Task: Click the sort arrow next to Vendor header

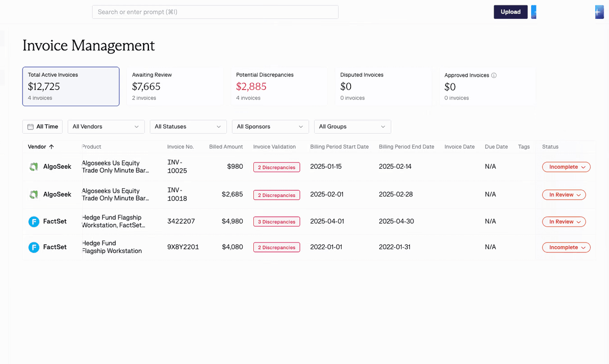Action: [51, 147]
